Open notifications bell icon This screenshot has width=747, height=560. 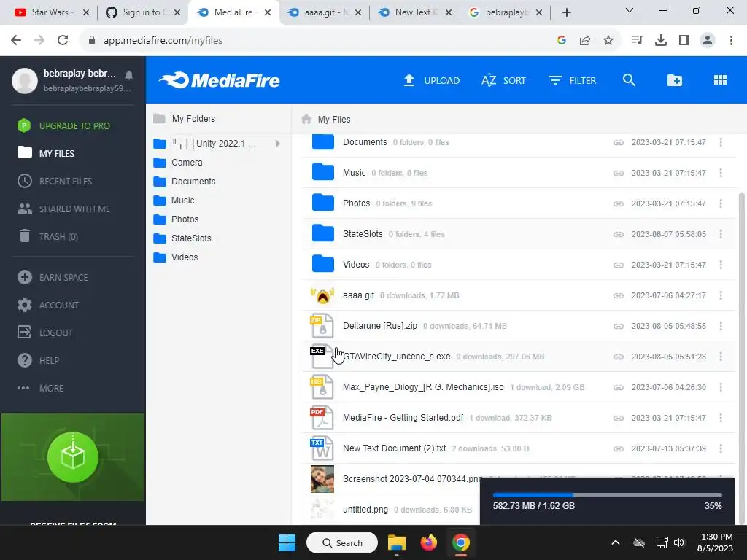129,75
